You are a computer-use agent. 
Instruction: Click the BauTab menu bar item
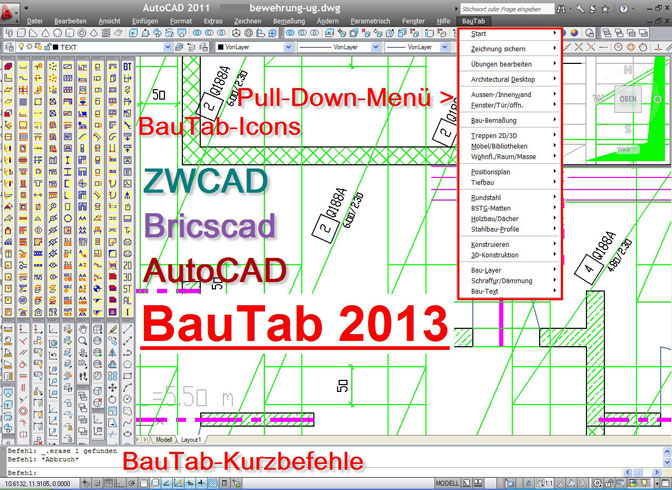tap(474, 21)
